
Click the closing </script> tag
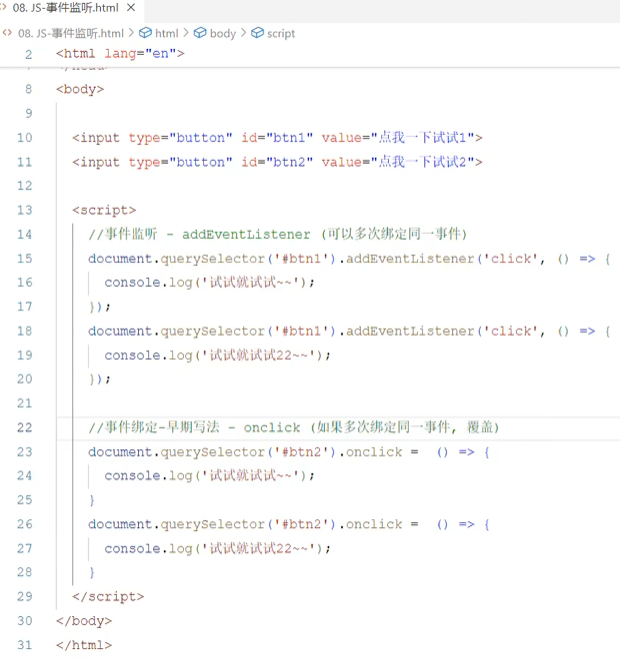[x=108, y=596]
